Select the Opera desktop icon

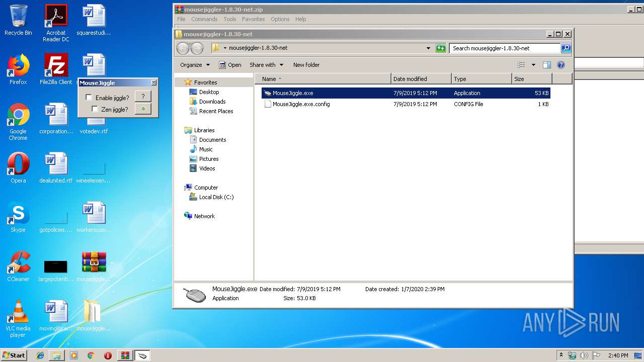point(18,168)
